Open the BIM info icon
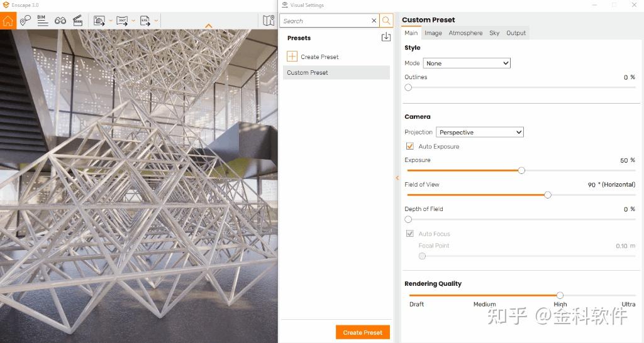The width and height of the screenshot is (644, 343). click(42, 21)
